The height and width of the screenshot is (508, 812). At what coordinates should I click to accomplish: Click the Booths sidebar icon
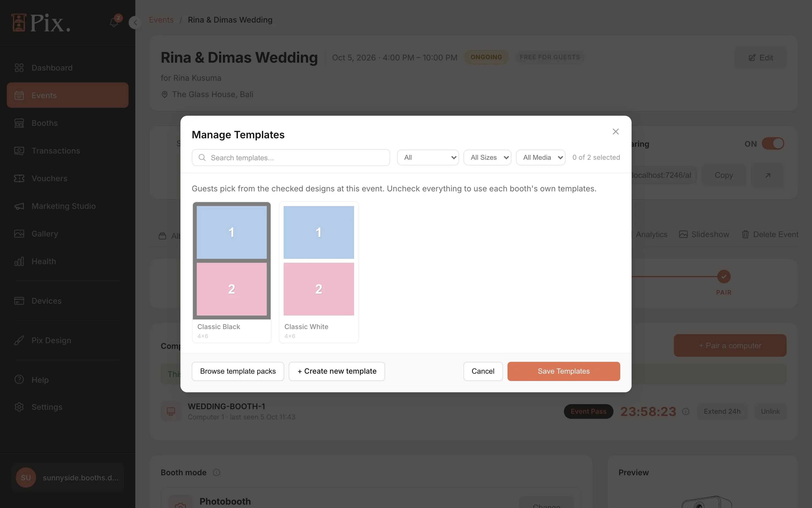coord(19,123)
